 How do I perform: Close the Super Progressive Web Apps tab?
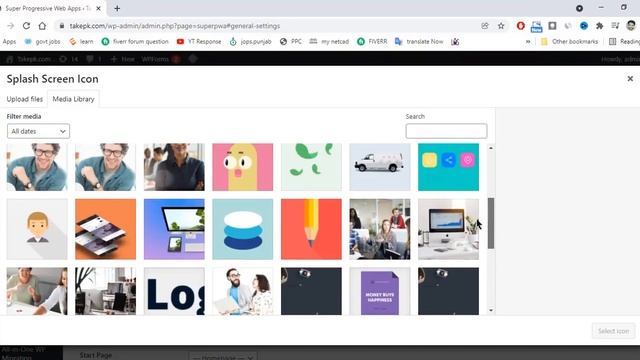[98, 8]
